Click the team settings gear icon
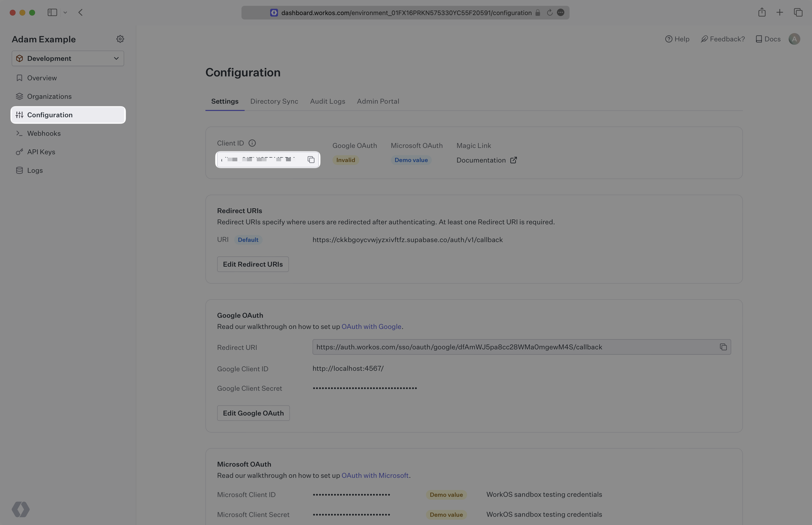The height and width of the screenshot is (525, 812). tap(120, 39)
